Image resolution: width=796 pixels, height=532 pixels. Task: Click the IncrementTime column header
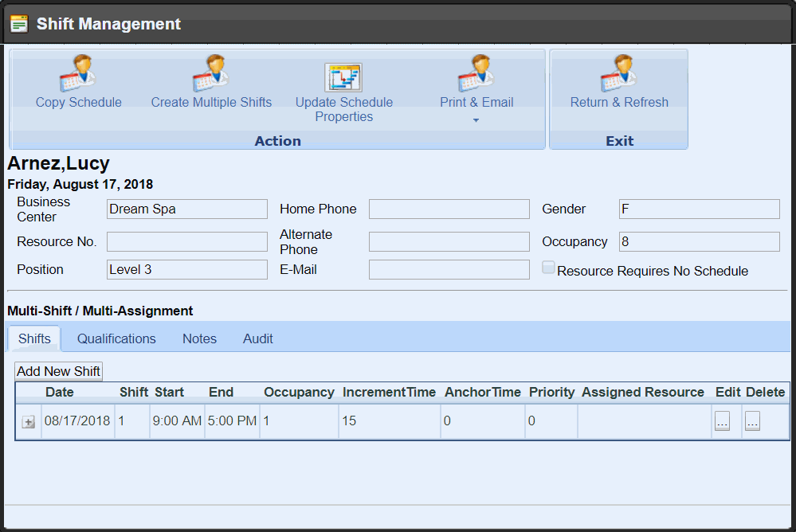click(x=389, y=392)
